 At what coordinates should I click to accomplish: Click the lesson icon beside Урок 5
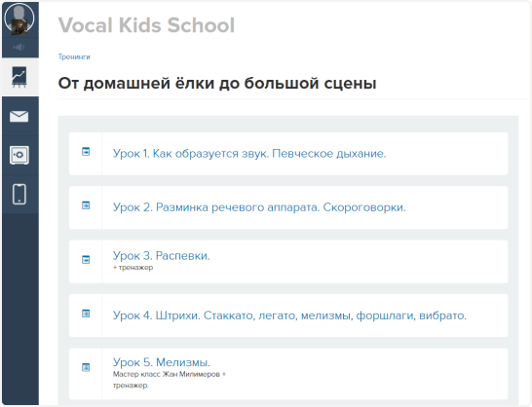coord(86,367)
